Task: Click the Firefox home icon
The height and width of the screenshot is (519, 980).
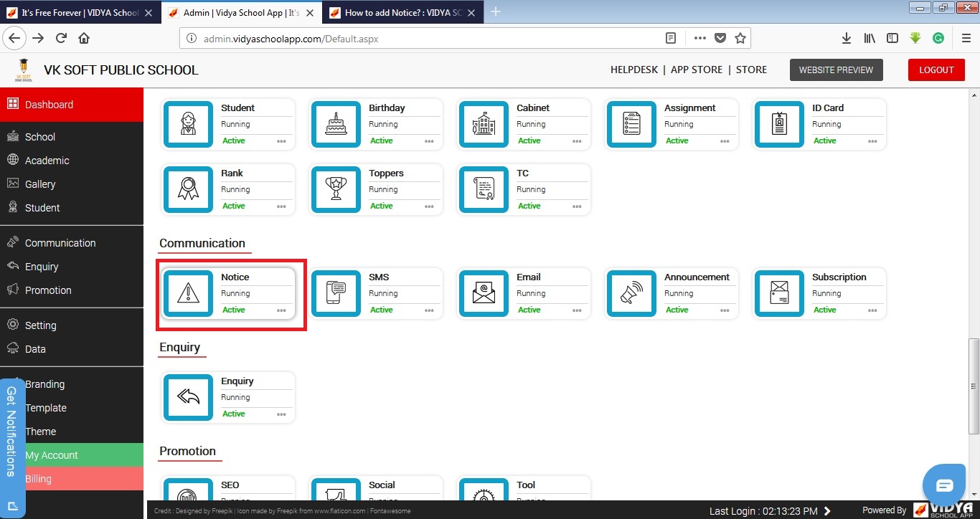Action: coord(84,38)
